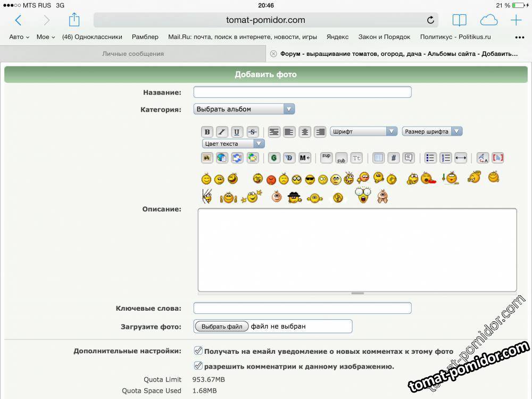
Task: Open the Размер шрифта size dropdown
Action: [432, 131]
